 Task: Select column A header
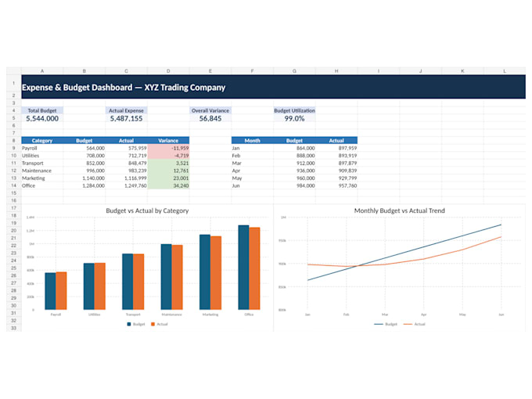[42, 71]
